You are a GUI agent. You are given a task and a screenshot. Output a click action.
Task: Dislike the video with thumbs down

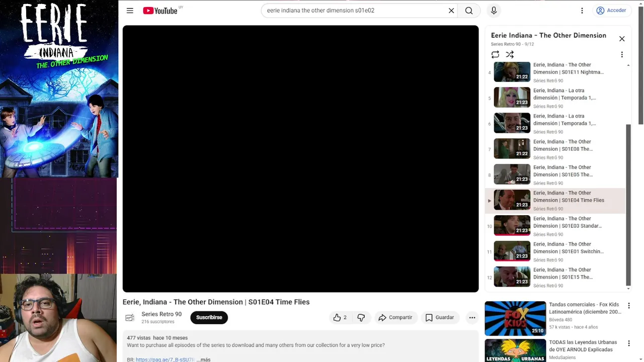coord(361,317)
